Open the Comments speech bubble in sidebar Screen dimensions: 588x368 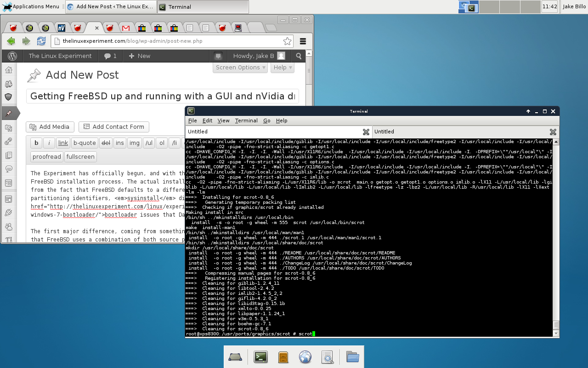[x=8, y=169]
